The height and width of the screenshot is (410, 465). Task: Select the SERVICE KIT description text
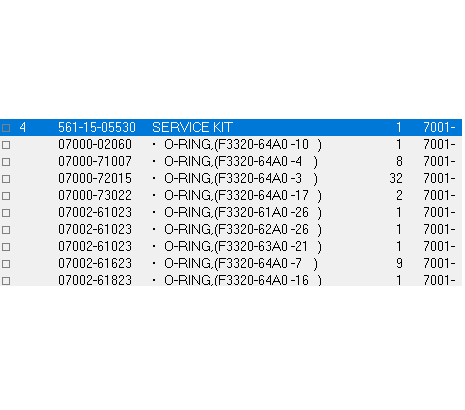tap(192, 127)
